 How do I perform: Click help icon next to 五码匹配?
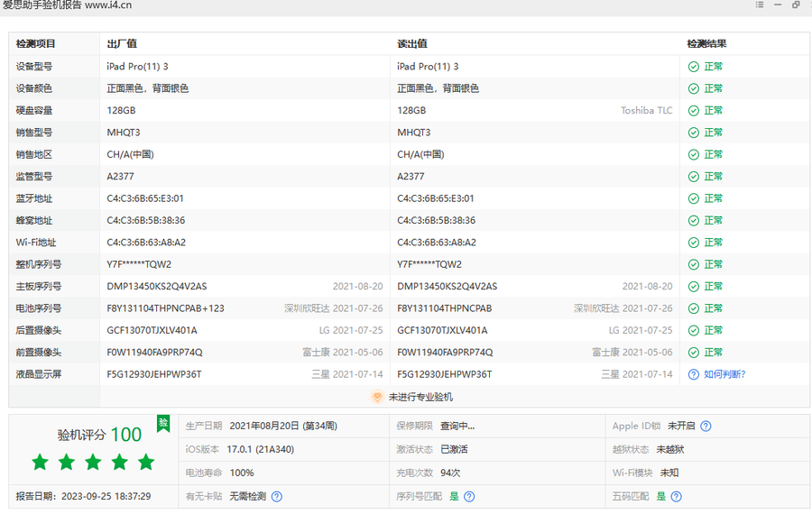coord(676,496)
